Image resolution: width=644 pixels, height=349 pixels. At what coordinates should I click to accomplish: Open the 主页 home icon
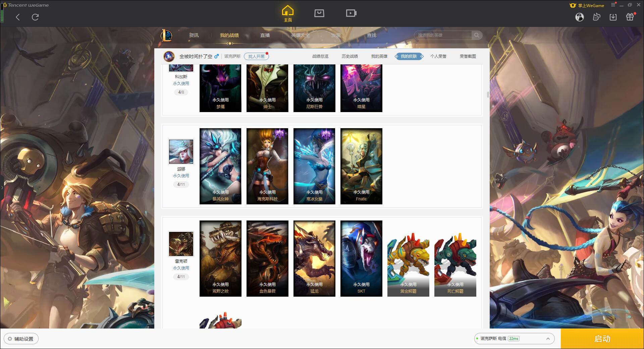(x=288, y=14)
